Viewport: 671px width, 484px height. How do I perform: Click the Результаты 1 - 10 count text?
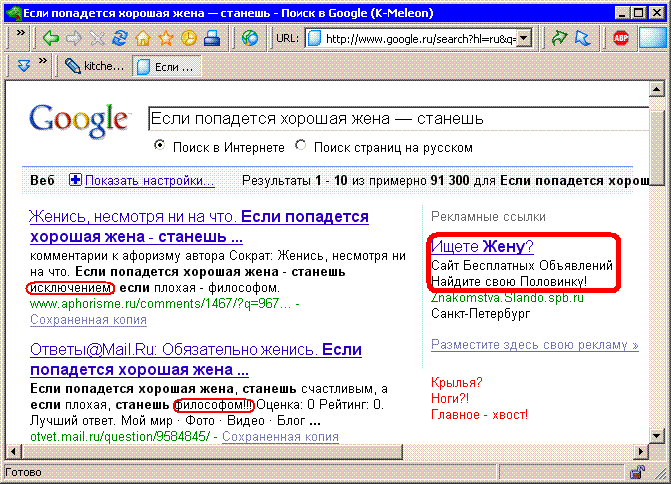[294, 180]
